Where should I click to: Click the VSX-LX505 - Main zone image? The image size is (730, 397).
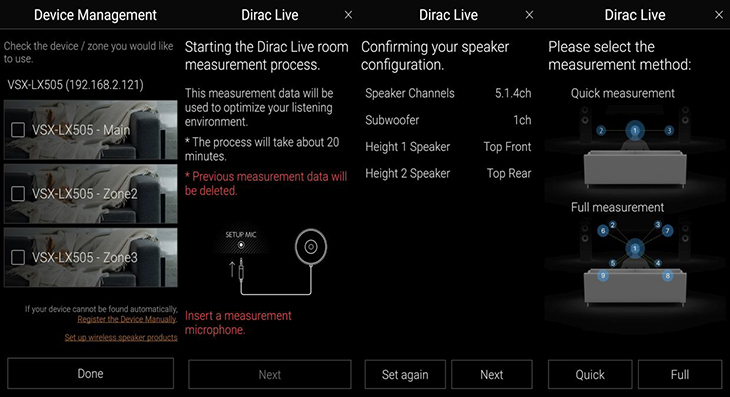click(91, 130)
